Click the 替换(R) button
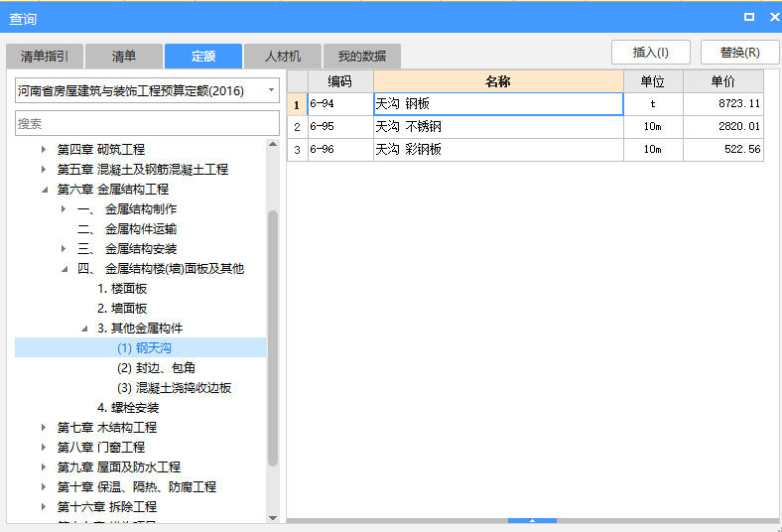782x532 pixels. point(739,53)
